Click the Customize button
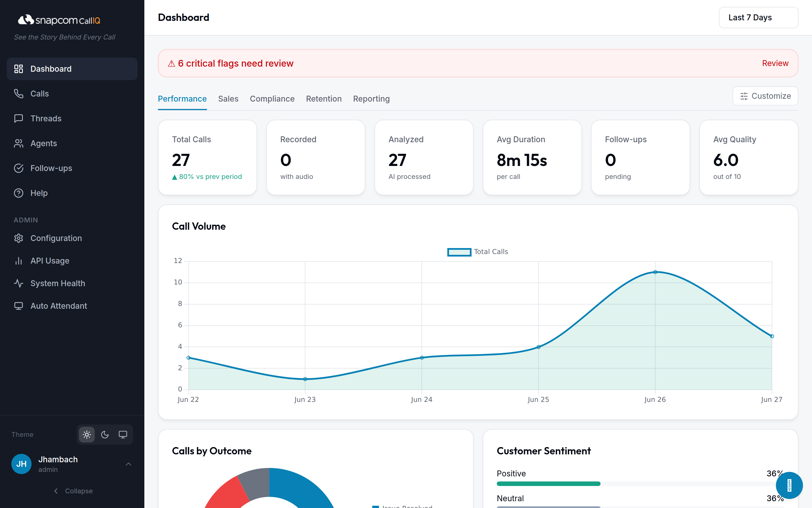 765,96
